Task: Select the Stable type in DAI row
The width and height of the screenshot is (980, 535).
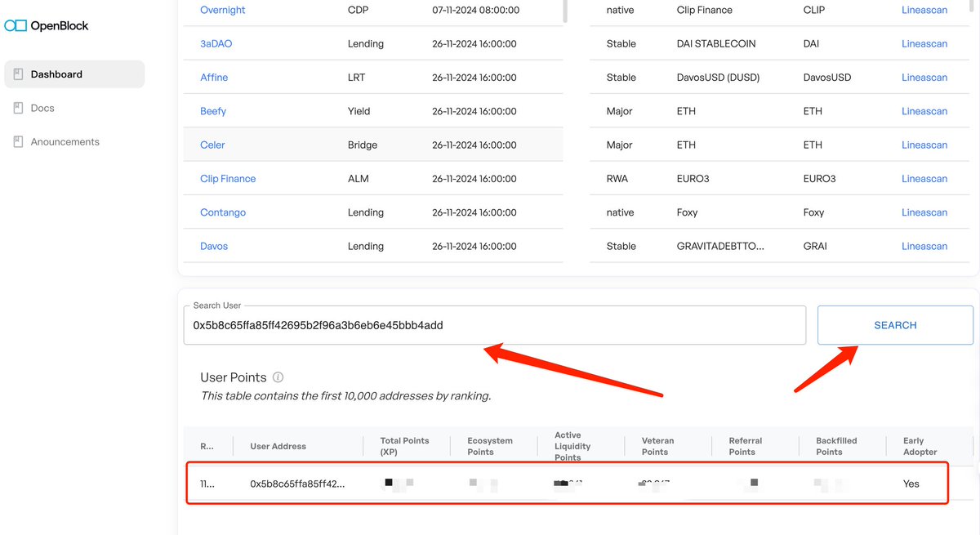Action: [621, 43]
